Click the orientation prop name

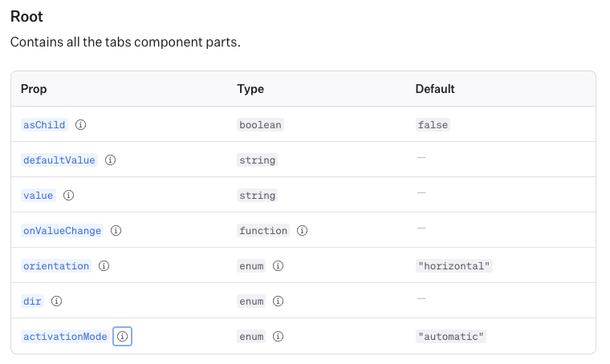56,266
